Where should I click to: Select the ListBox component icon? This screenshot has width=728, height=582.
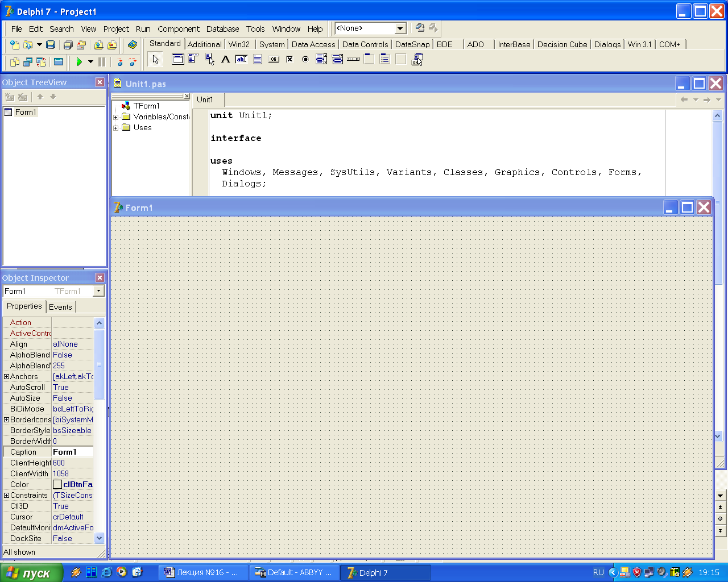point(321,59)
